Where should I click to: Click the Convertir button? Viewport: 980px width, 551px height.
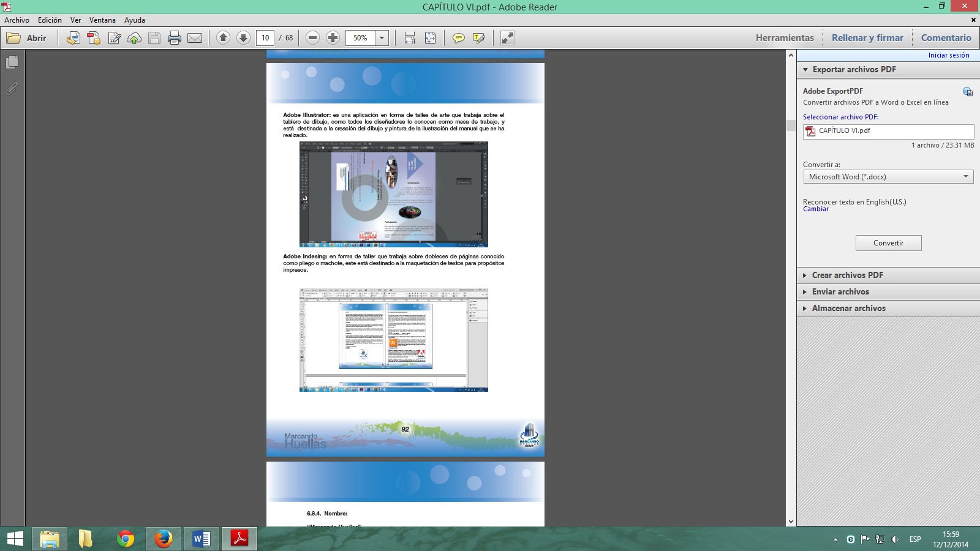click(x=888, y=243)
